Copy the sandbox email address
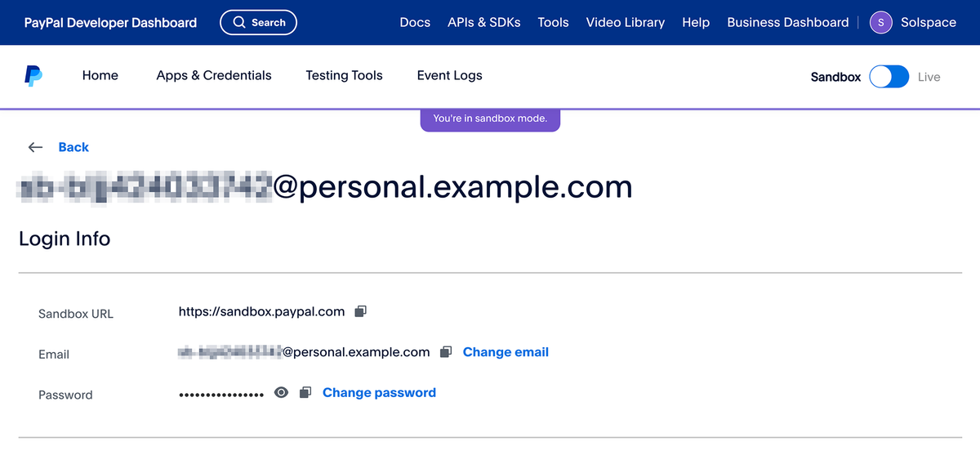Image resolution: width=980 pixels, height=451 pixels. coord(446,352)
